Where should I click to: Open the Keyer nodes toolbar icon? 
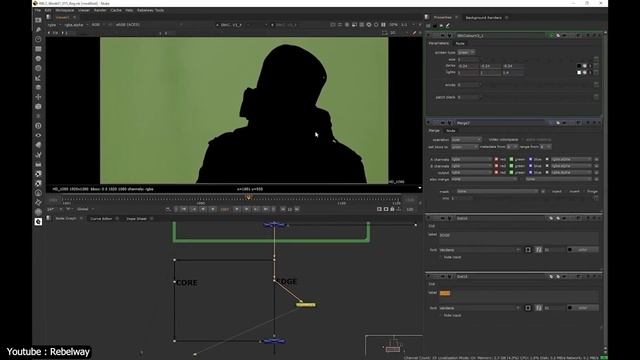pyautogui.click(x=38, y=78)
